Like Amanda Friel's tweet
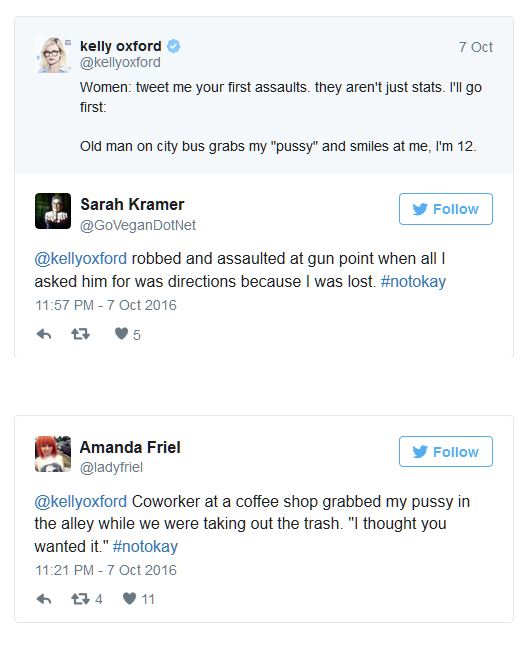531x646 pixels. (x=129, y=598)
